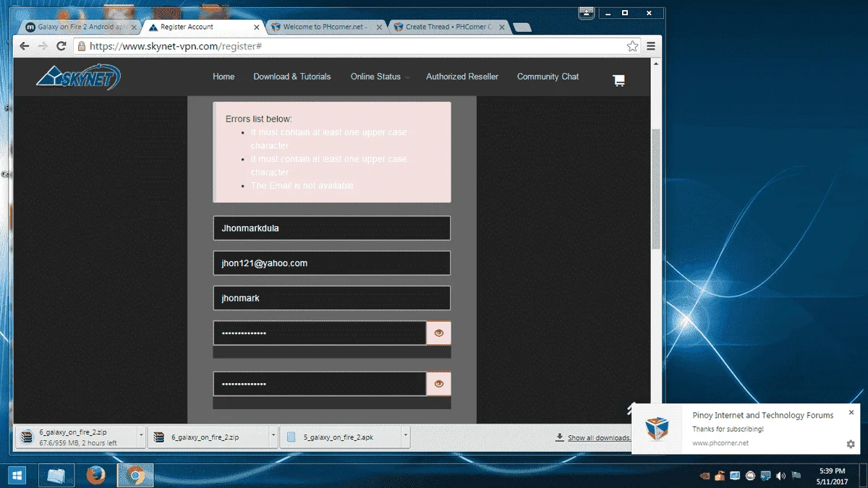Screen dimensions: 868x488
Task: Open the in-progress 6_galaxy_on_fire_2.zip download
Action: [x=75, y=437]
